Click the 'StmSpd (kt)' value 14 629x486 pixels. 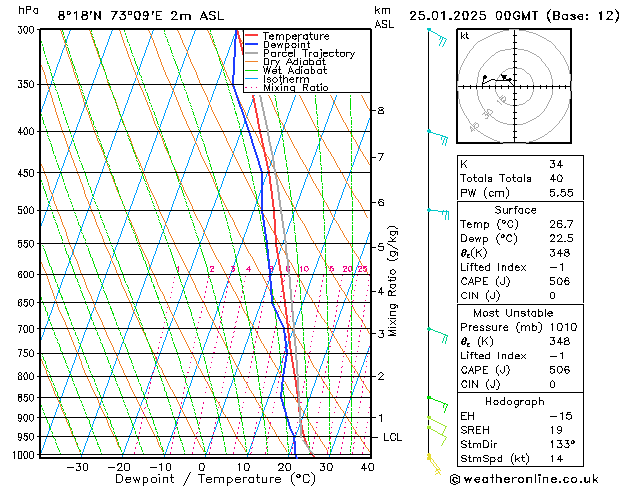tap(556, 458)
